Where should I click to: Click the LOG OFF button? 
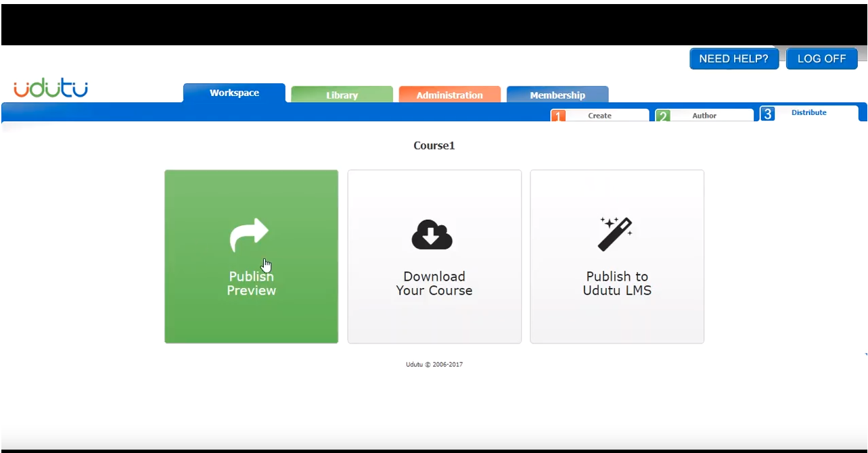[x=821, y=58]
